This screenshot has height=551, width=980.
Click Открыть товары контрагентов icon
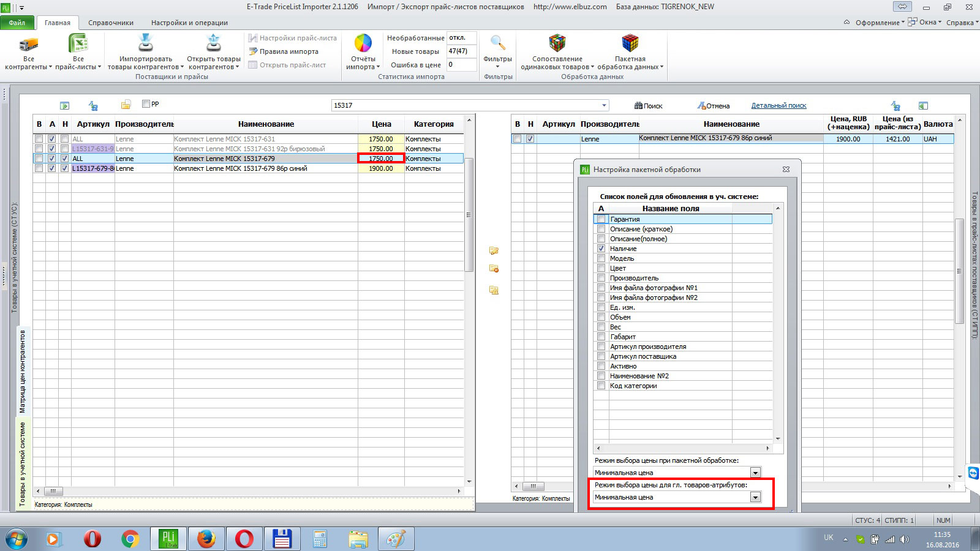click(x=214, y=44)
